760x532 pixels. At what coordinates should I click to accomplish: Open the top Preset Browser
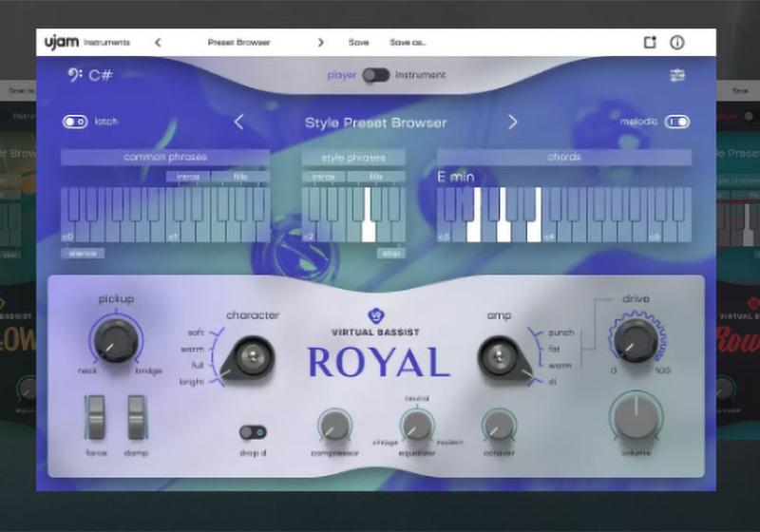coord(239,43)
